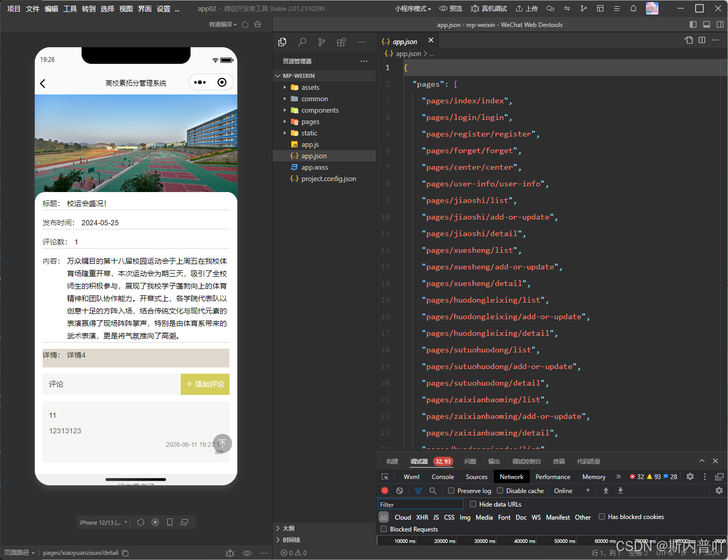The image size is (728, 560).
Task: Click the export HAR download arrow
Action: 620,490
